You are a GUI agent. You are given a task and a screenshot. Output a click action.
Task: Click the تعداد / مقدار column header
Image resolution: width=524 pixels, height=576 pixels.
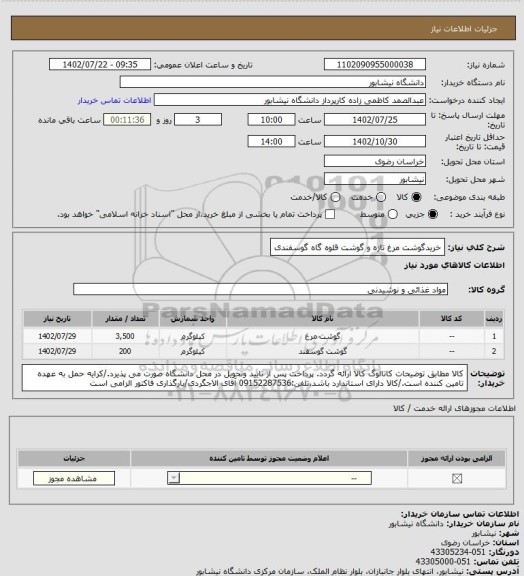125,318
